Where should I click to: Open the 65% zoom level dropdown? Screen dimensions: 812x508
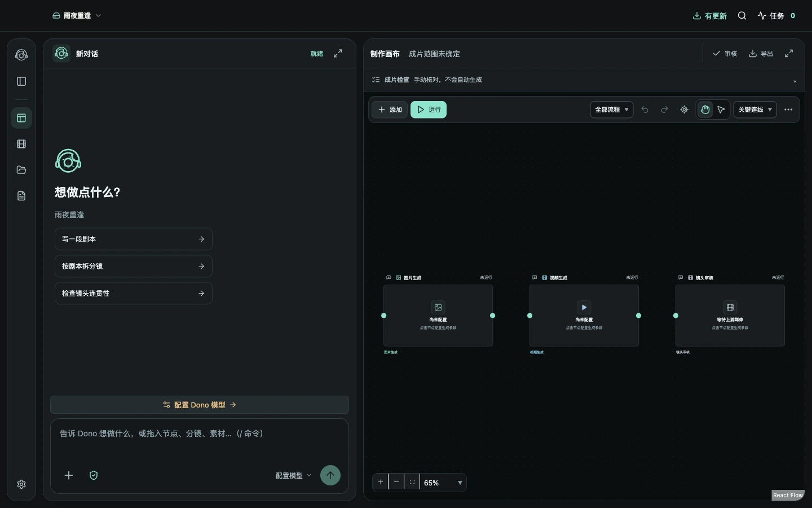coord(443,483)
